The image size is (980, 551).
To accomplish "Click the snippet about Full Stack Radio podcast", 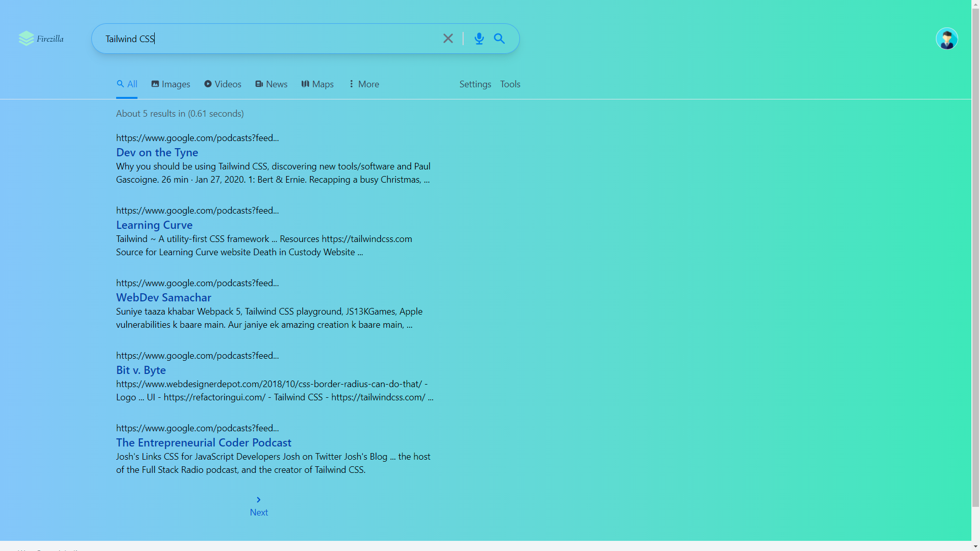I will pos(273,463).
